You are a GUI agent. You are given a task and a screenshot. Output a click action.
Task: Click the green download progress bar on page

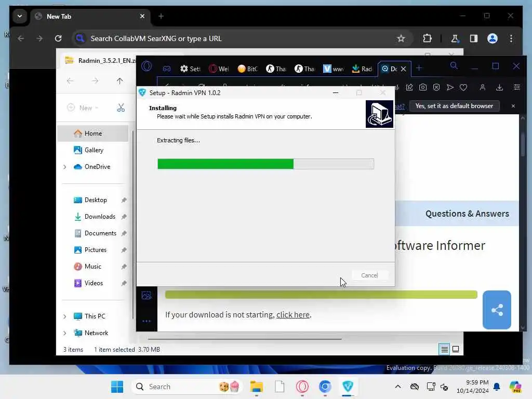[321, 295]
